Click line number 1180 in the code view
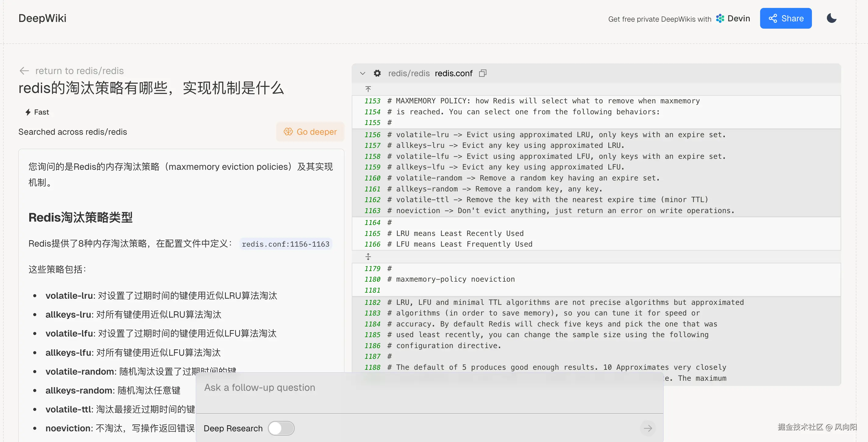The image size is (868, 442). pyautogui.click(x=372, y=279)
